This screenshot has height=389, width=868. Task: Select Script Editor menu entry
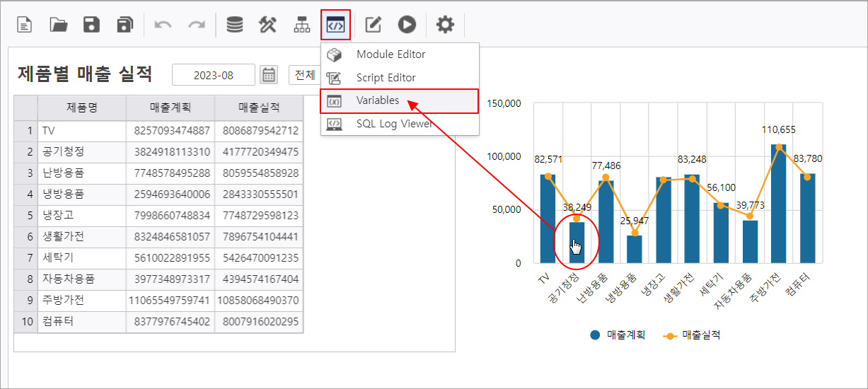tap(400, 78)
